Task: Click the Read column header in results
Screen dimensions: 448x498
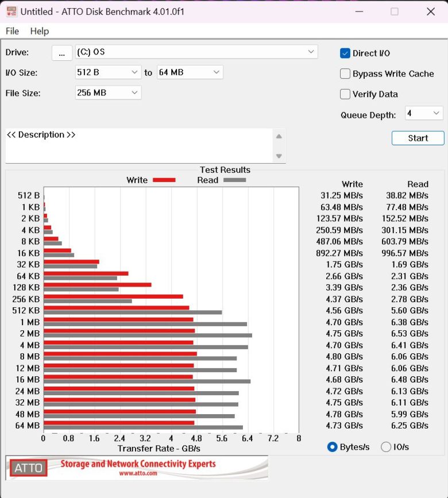Action: click(418, 184)
